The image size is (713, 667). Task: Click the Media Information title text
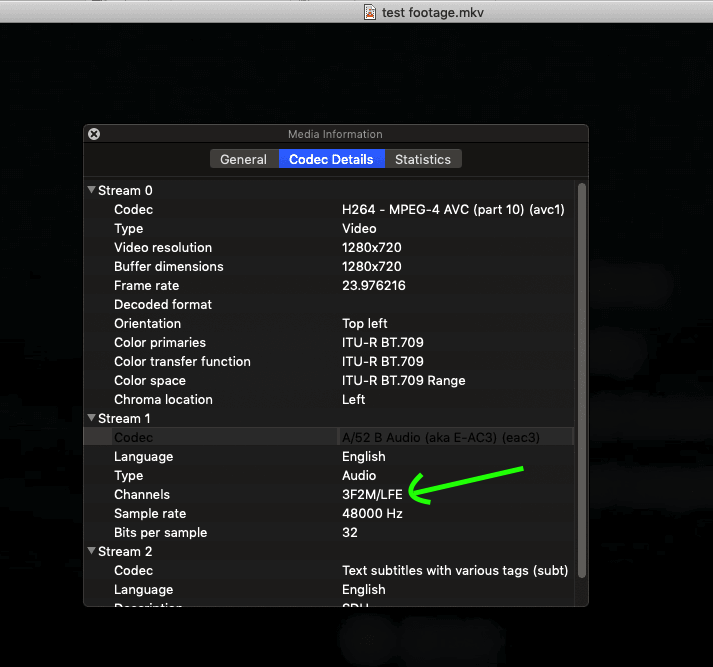(x=335, y=134)
